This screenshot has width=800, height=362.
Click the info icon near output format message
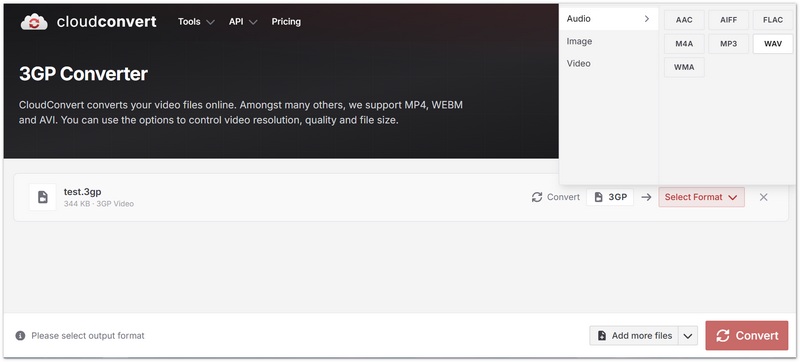[20, 336]
